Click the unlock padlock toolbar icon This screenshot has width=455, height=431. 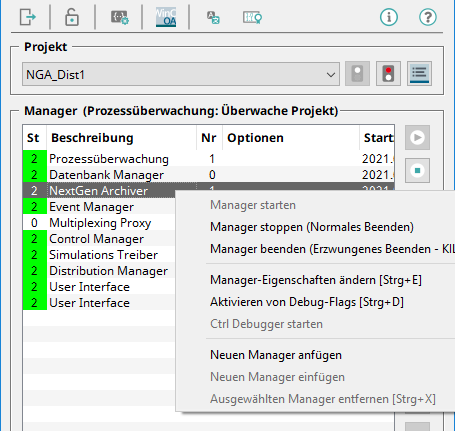(72, 17)
